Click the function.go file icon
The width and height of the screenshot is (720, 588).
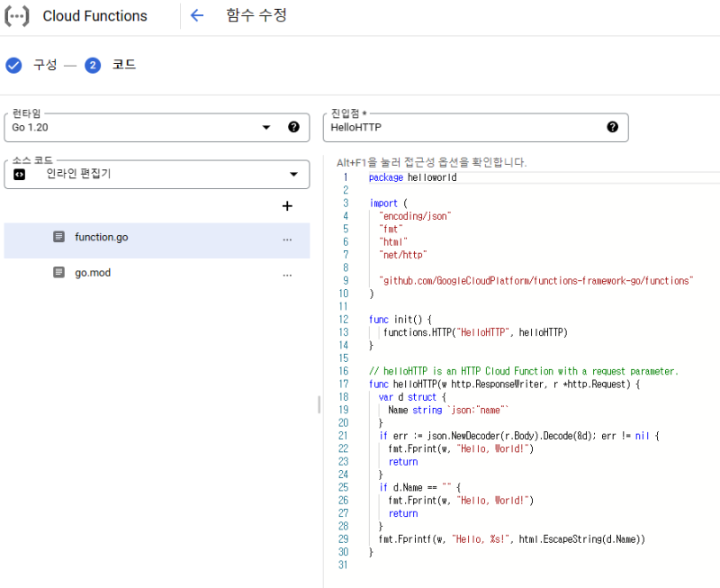(x=58, y=237)
